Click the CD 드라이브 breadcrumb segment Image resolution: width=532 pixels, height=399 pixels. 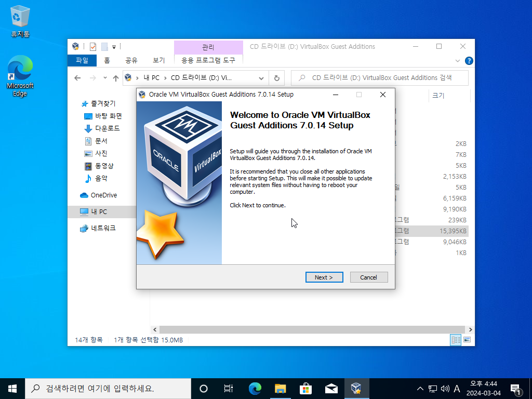click(201, 78)
